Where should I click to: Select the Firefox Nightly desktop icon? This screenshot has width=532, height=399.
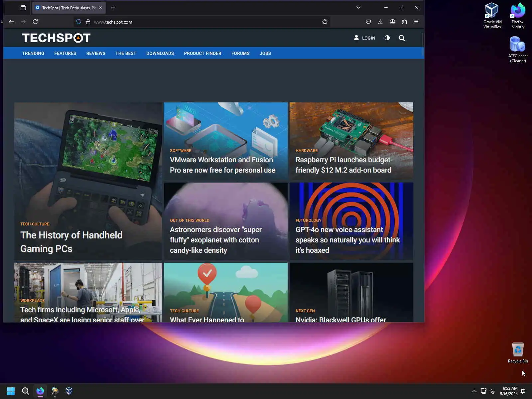[x=518, y=16]
